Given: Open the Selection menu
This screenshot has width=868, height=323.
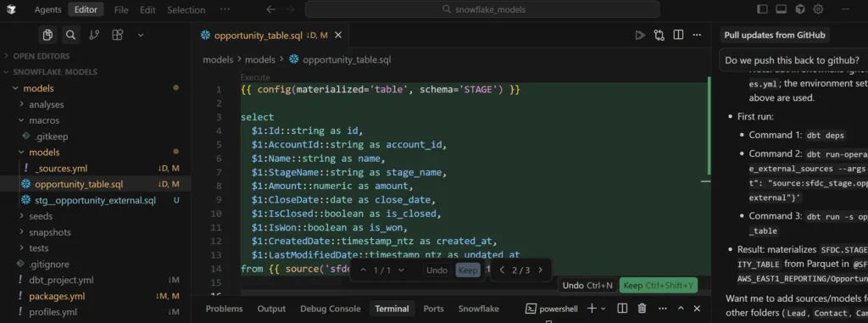Looking at the screenshot, I should point(186,10).
